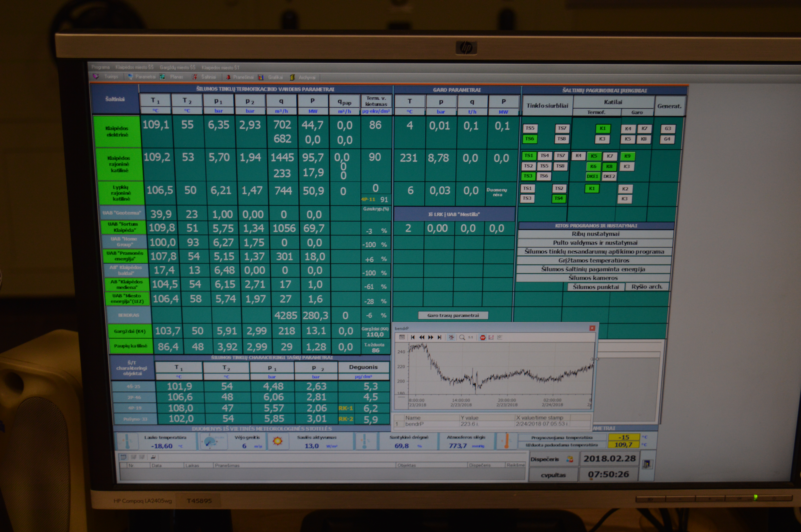Open Grafikai bar chart icon

coord(261,77)
